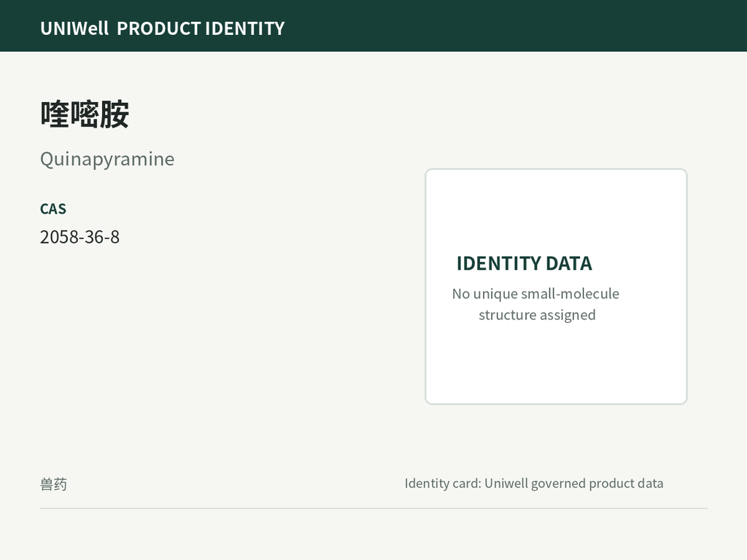747x560 pixels.
Task: Click 'governed product data' in the footer
Action: [x=597, y=483]
